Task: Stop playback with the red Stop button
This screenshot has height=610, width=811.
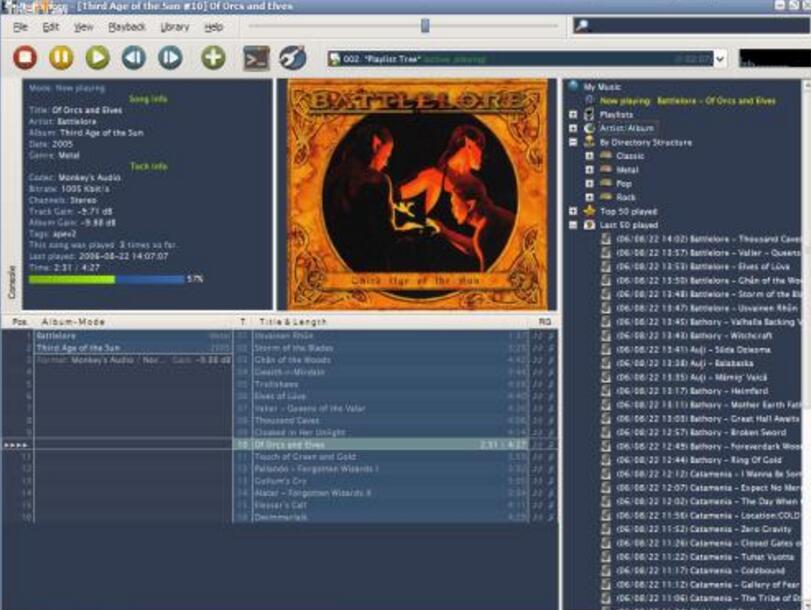Action: coord(25,57)
